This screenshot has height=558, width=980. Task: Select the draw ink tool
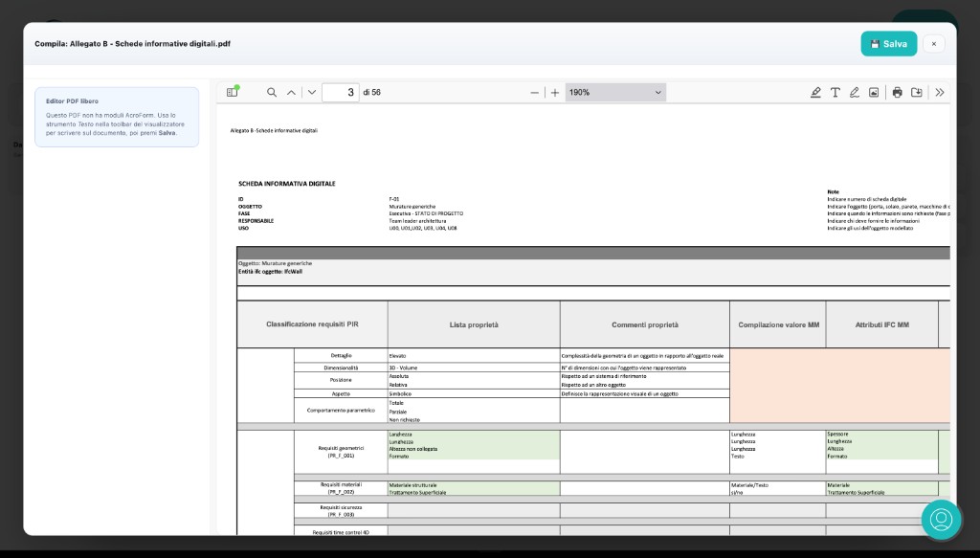[x=855, y=93]
